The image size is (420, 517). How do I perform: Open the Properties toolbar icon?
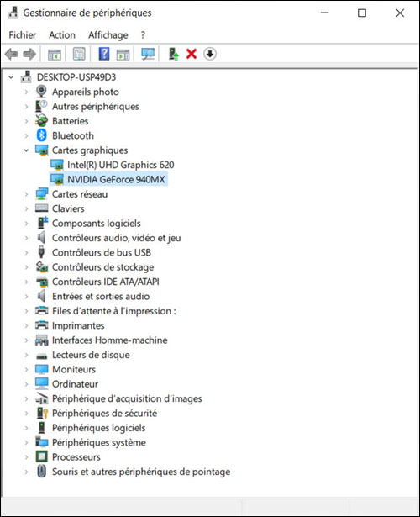[79, 54]
